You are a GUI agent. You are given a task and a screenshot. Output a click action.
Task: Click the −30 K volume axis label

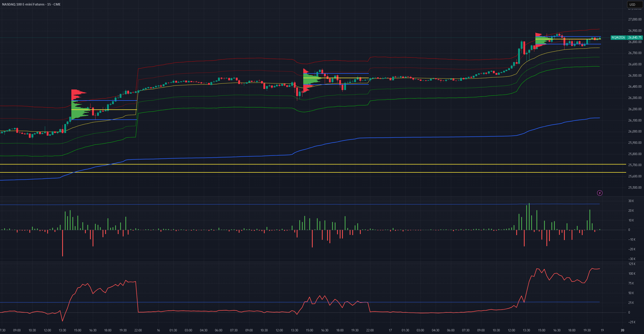pos(632,259)
